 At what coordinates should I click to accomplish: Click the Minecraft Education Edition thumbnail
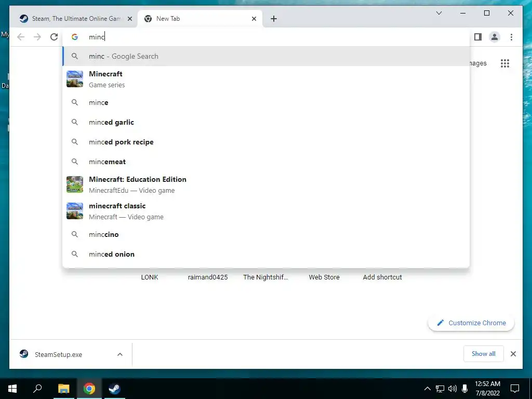point(75,184)
